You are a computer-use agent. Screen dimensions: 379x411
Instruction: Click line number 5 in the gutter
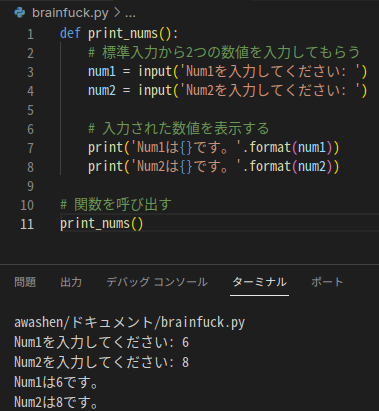[30, 110]
